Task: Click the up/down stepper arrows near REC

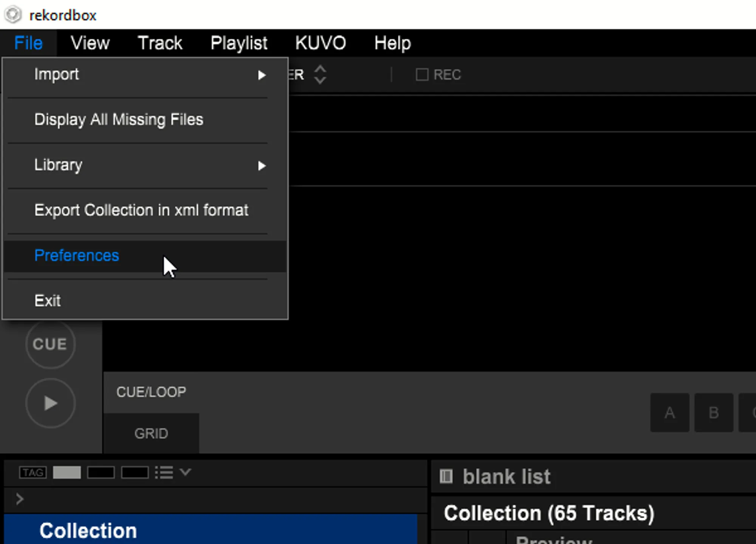Action: 320,74
